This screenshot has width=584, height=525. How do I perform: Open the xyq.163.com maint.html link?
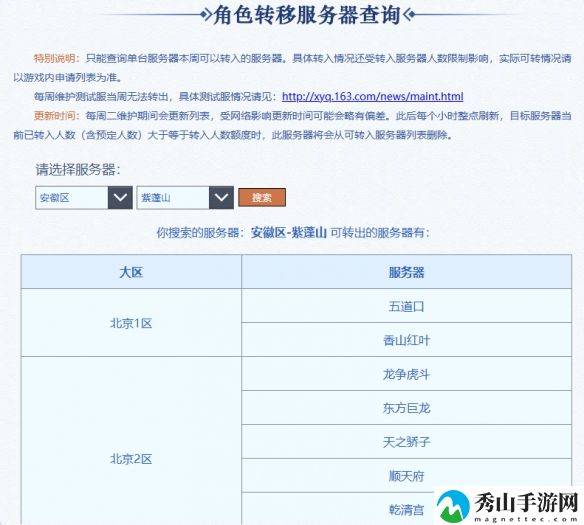pyautogui.click(x=372, y=96)
